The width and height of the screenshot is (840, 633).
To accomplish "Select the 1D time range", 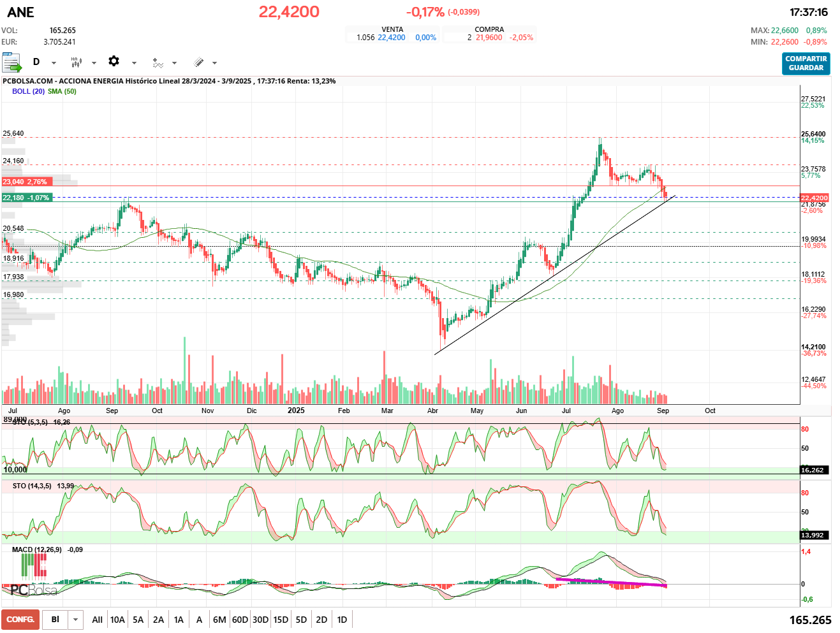I will (342, 620).
